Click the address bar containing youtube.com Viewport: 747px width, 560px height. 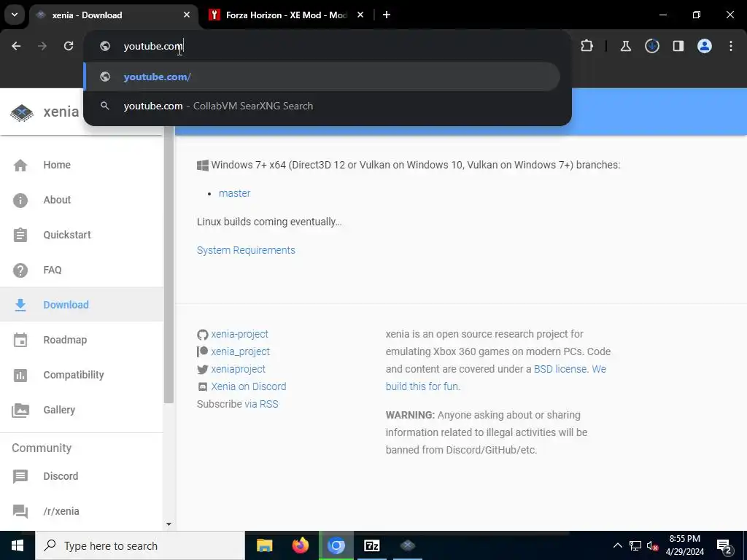tap(328, 46)
